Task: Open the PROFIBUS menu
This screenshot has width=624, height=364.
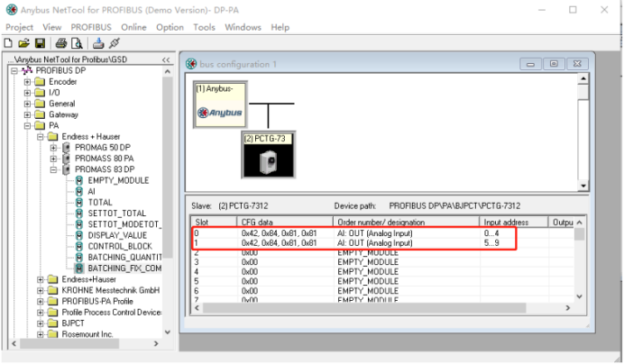Action: click(91, 27)
